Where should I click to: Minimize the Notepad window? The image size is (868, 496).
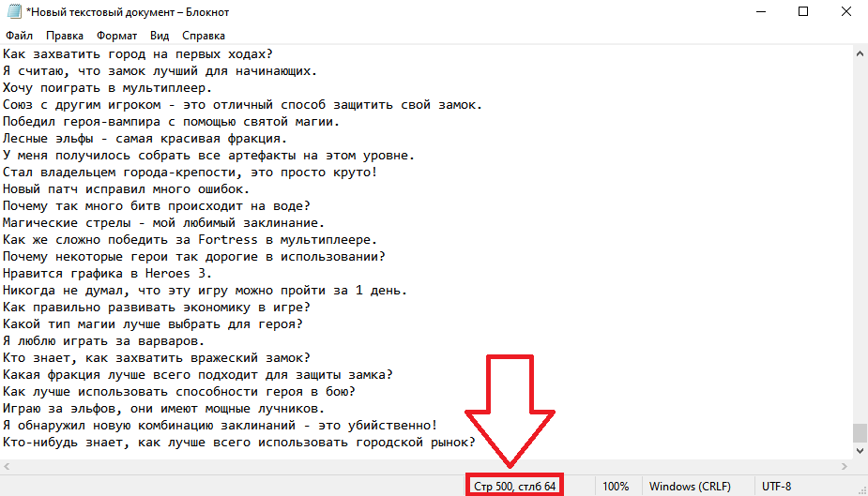761,11
